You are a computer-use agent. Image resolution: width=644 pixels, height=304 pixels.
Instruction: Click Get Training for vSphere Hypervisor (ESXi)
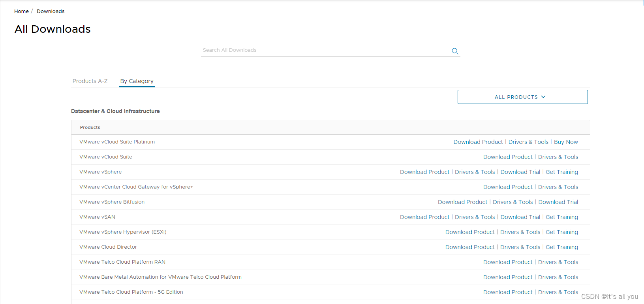click(x=561, y=232)
